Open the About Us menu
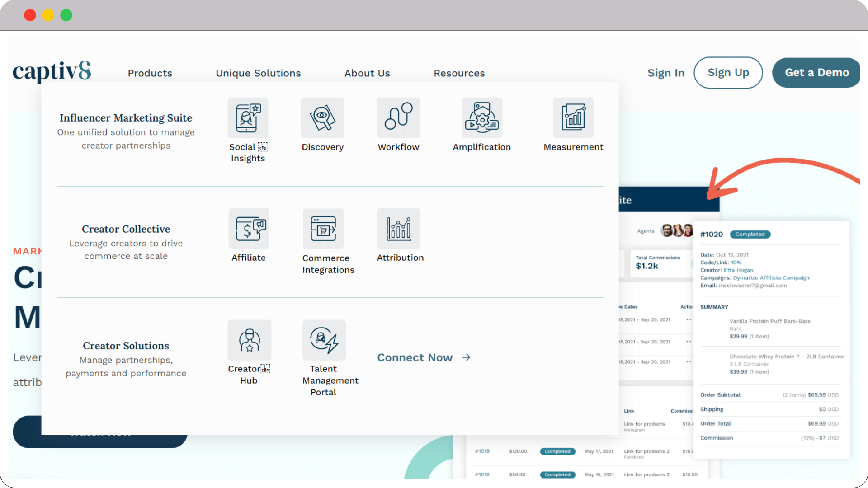This screenshot has width=868, height=488. point(367,73)
